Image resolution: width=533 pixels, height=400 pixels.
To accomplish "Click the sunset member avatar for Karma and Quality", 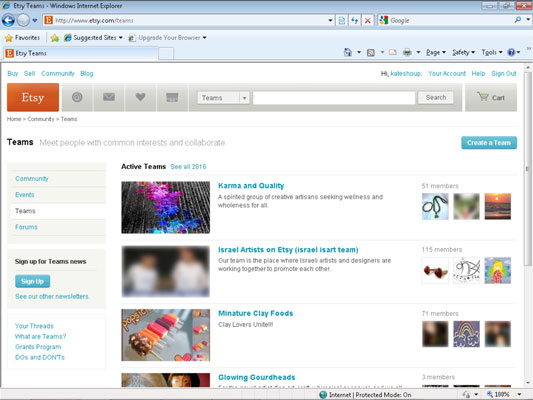I will 498,207.
